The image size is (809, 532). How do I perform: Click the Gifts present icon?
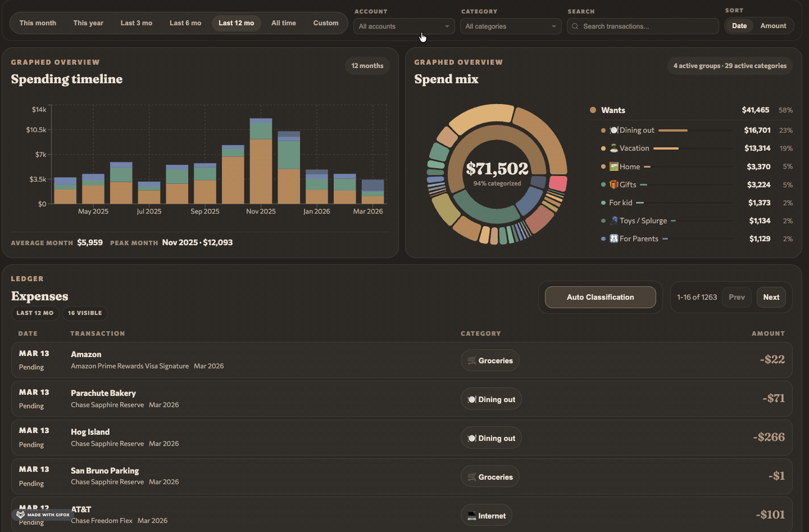point(613,184)
